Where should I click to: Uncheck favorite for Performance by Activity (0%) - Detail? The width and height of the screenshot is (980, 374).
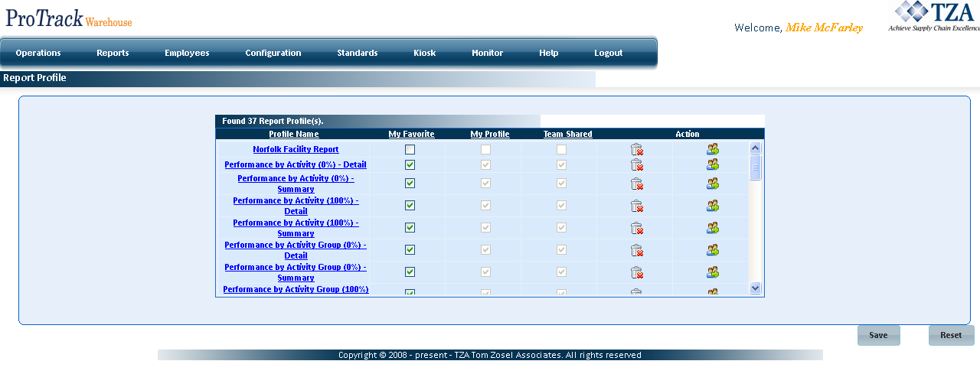[410, 165]
